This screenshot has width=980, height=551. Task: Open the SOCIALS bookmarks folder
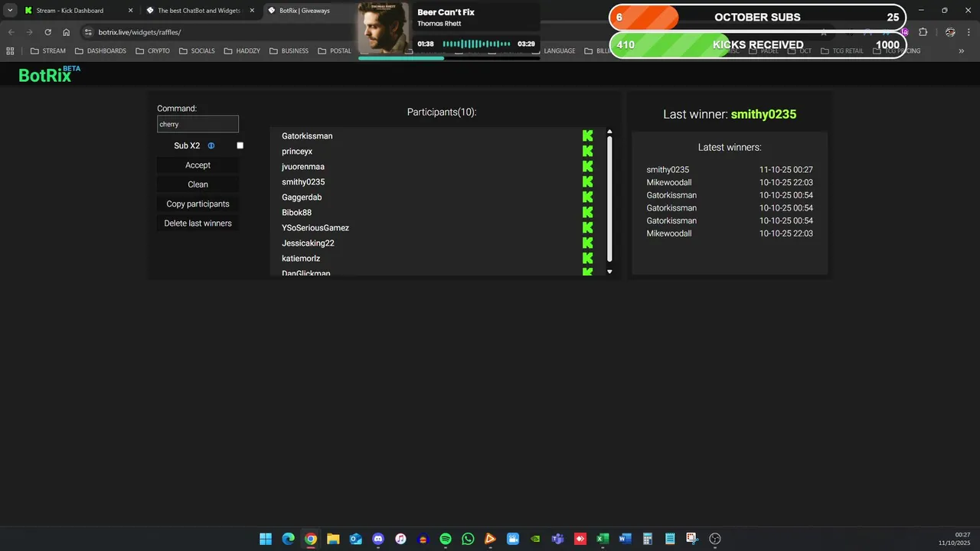197,51
